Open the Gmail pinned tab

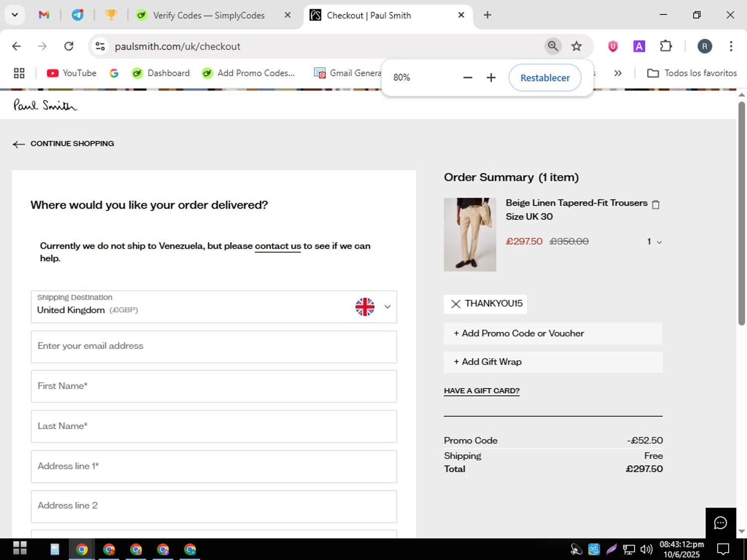44,15
